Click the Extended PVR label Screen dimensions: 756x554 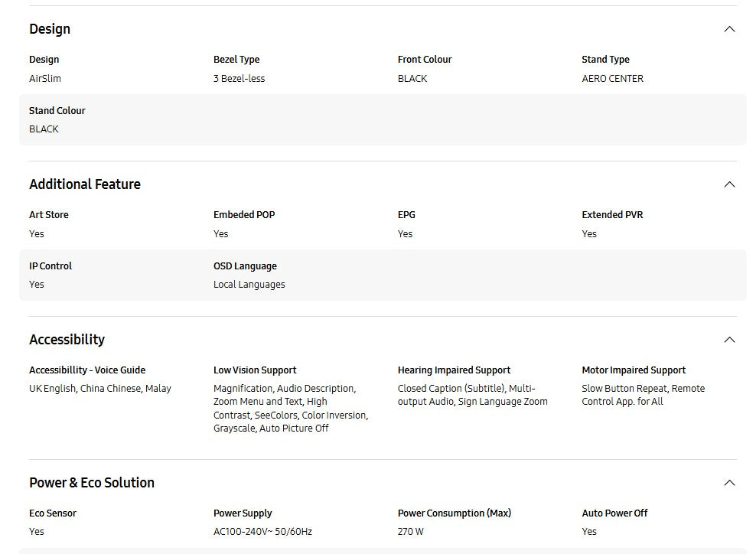(612, 215)
